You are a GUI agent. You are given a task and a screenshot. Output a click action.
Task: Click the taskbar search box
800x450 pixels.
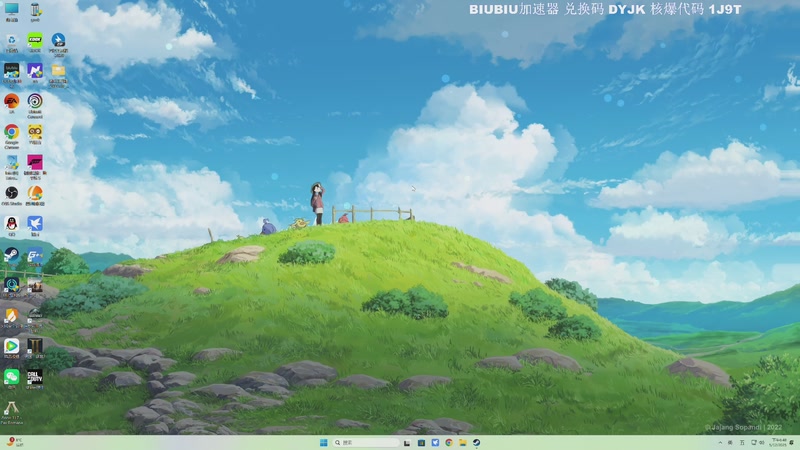[x=365, y=442]
